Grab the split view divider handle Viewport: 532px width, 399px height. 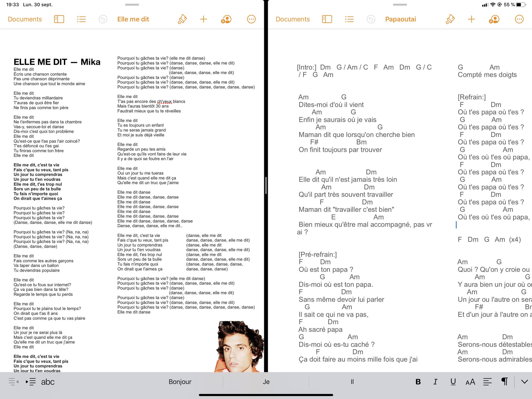click(266, 185)
